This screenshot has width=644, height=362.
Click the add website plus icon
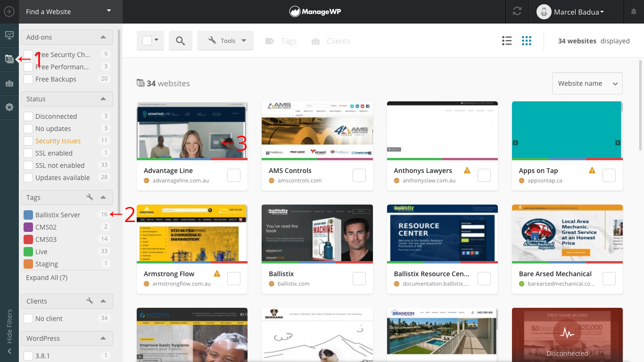click(9, 11)
